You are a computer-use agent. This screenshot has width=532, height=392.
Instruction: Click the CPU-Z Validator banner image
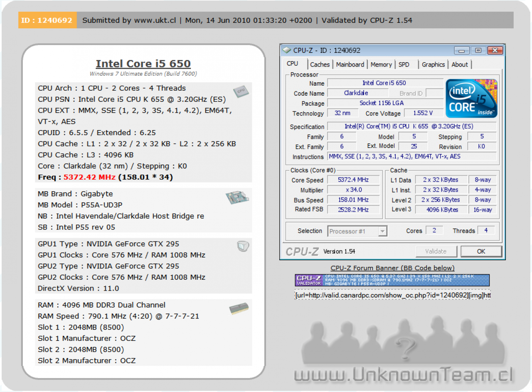[x=392, y=280]
